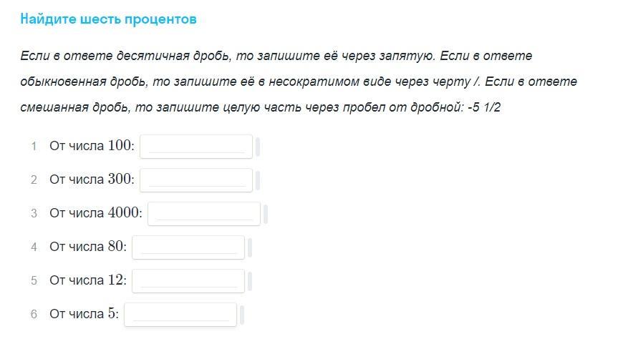
Task: Click the example fraction "-5 1/2" in instructions
Action: pyautogui.click(x=483, y=107)
